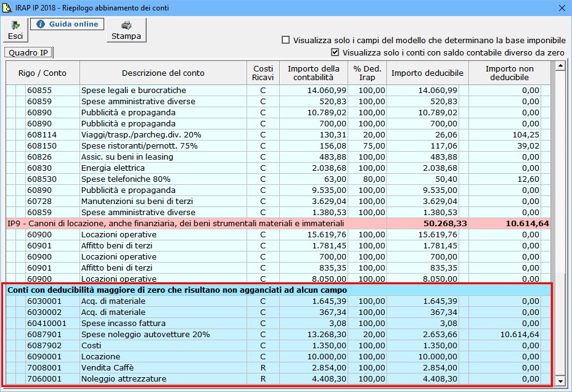Open the Guida online help
The image size is (572, 392).
tap(67, 24)
